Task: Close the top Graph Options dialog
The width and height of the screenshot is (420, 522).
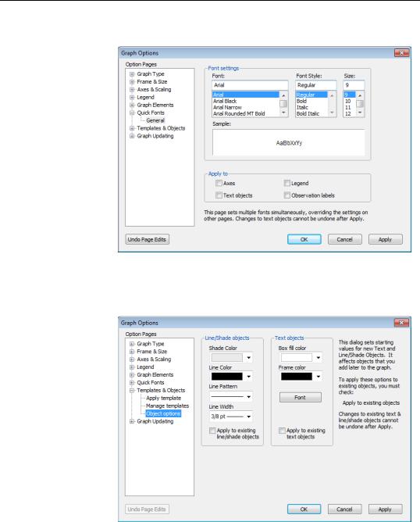Action: click(402, 52)
